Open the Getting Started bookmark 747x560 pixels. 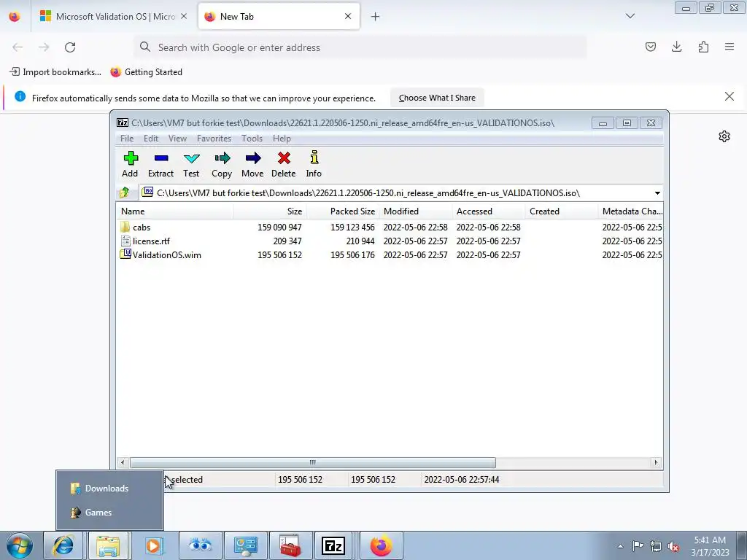coord(146,72)
